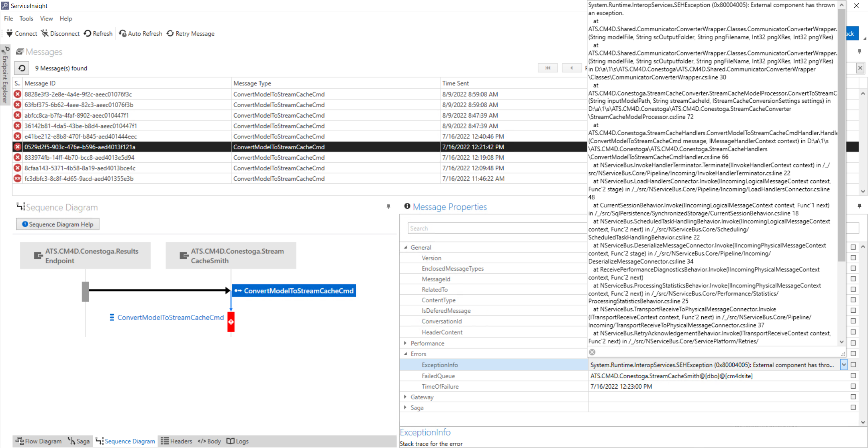Check the TimeOfFailure row checkbox
The height and width of the screenshot is (448, 868).
coord(853,386)
